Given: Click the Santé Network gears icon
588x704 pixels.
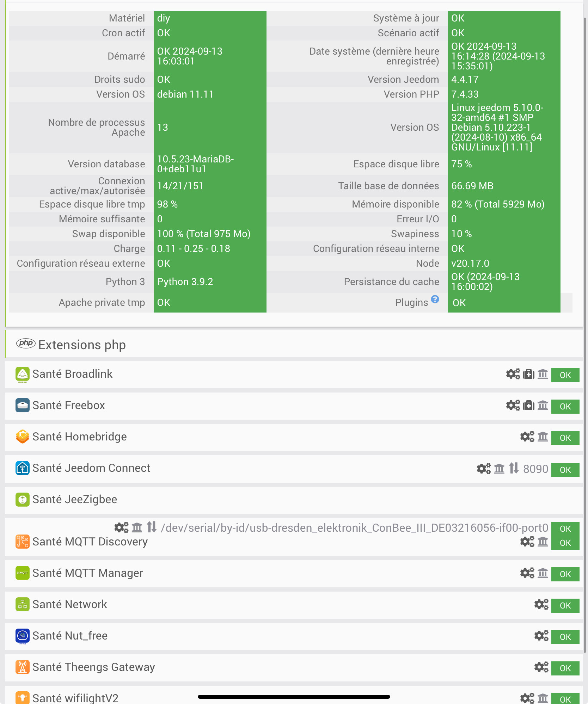Looking at the screenshot, I should click(x=541, y=605).
